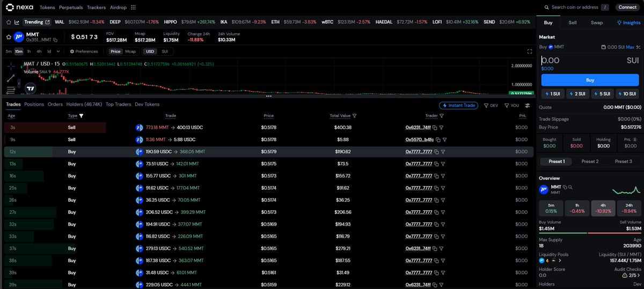Open the apps grid menu beside Airdrop
644x289 pixels.
click(x=133, y=8)
